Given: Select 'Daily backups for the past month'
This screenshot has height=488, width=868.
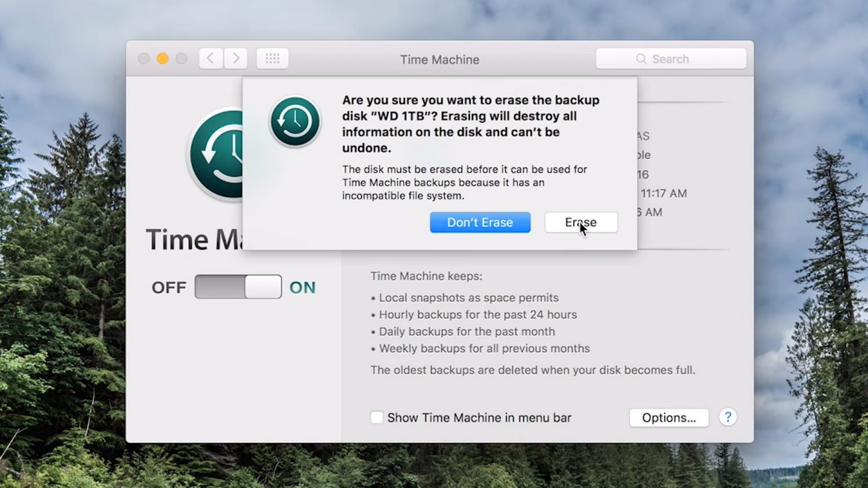Looking at the screenshot, I should 467,331.
